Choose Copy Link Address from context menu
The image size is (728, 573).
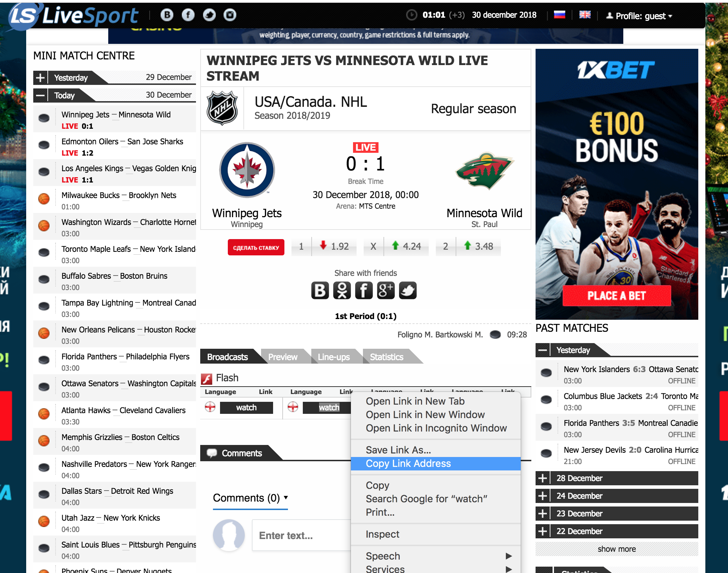coord(408,463)
